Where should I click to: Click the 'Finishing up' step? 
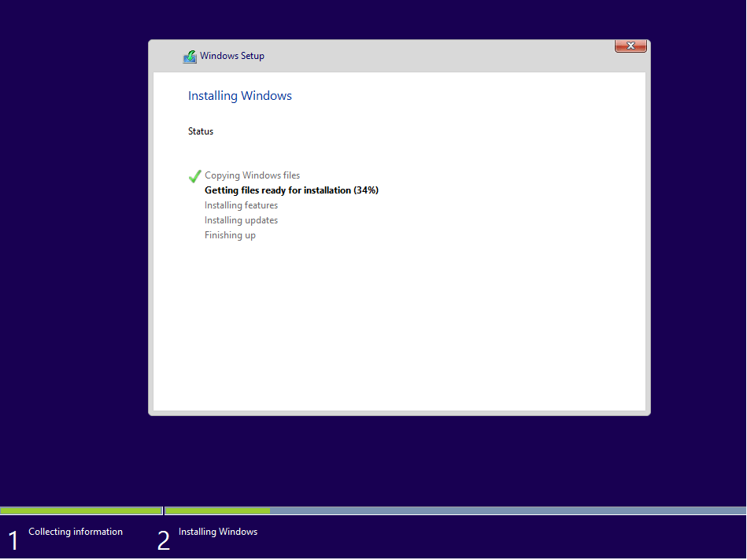pos(230,235)
